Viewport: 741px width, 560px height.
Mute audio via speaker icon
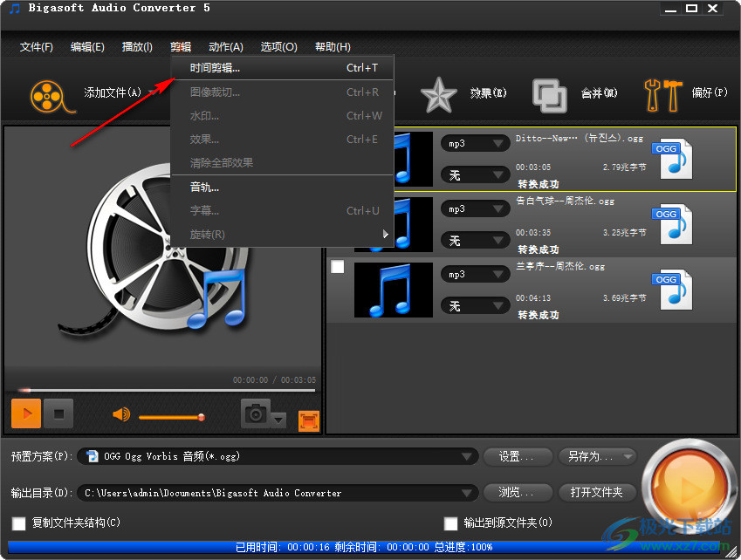pos(121,414)
